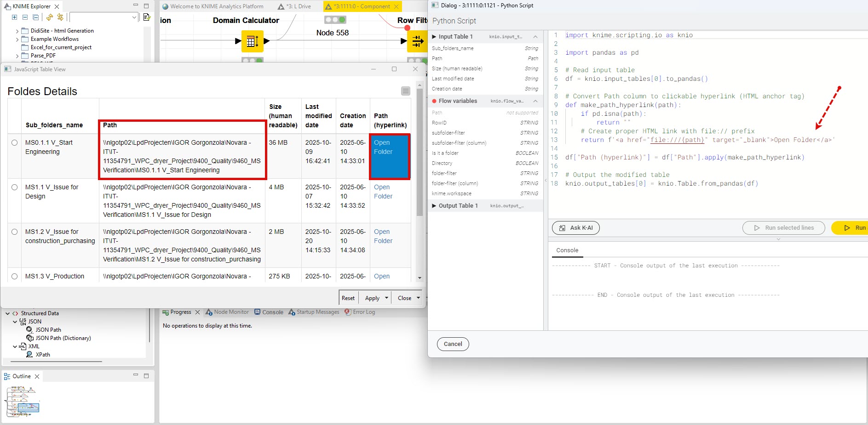
Task: Expand the DidiSite - html Generation folder
Action: coord(17,31)
